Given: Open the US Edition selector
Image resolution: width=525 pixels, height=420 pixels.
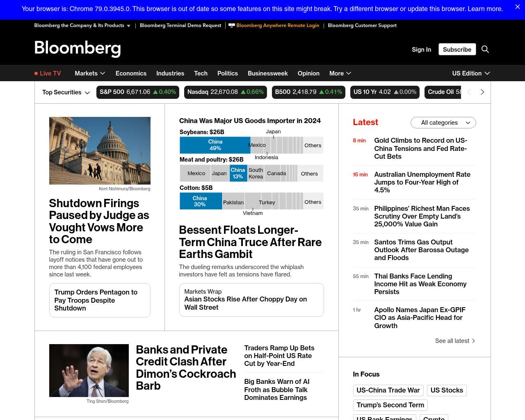Looking at the screenshot, I should point(471,73).
